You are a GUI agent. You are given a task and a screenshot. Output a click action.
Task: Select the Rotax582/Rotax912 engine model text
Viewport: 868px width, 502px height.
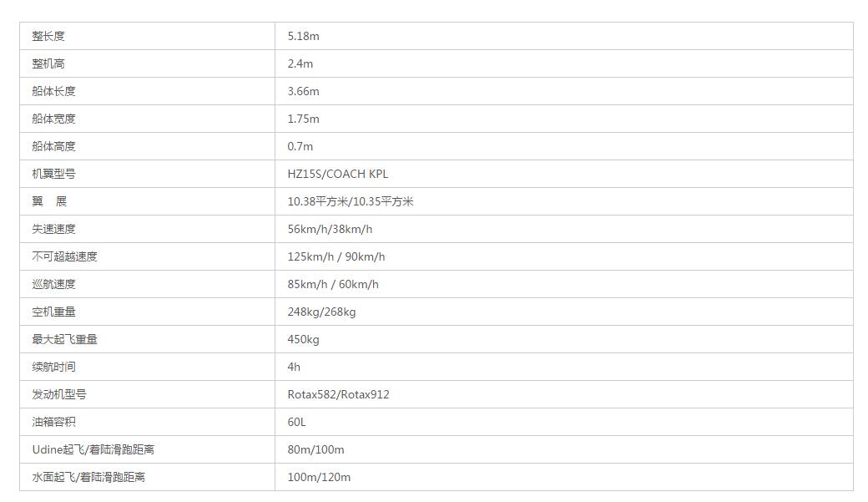click(338, 394)
